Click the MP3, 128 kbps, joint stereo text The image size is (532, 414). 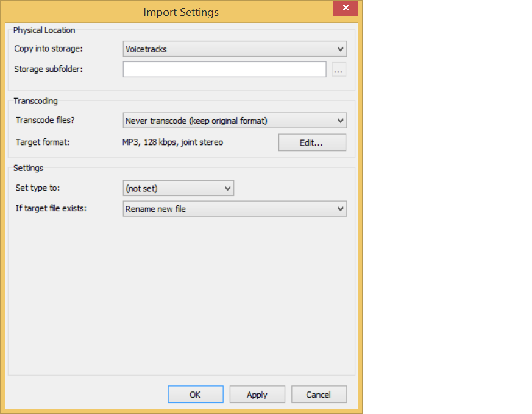pos(172,142)
